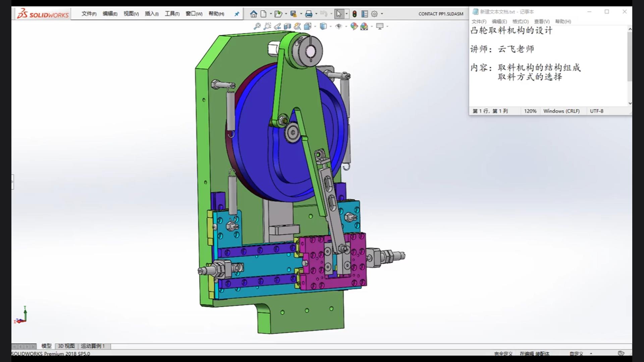
Task: Click View Settings monitor icon
Action: pyautogui.click(x=380, y=26)
